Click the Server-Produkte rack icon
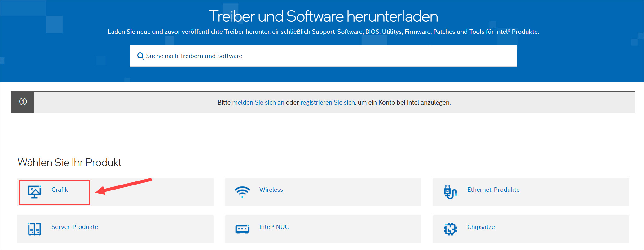Viewport: 644px width, 250px height. (34, 229)
